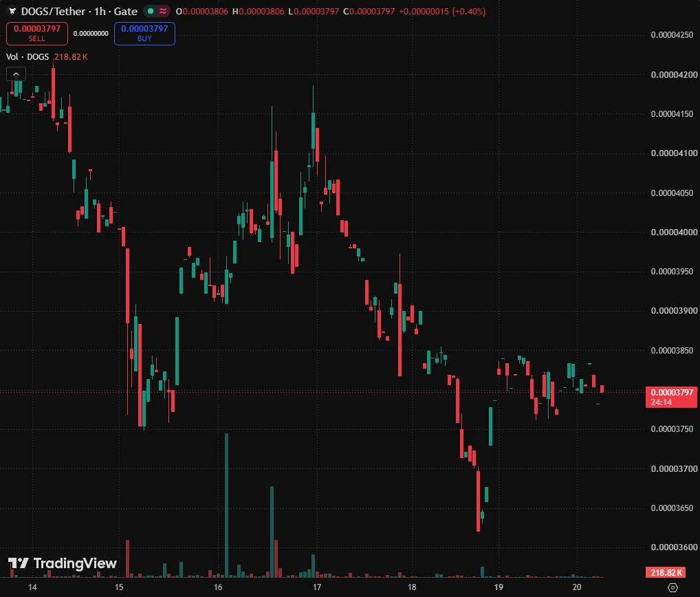Click date 17 on time axis
This screenshot has height=597, width=700.
[x=317, y=587]
